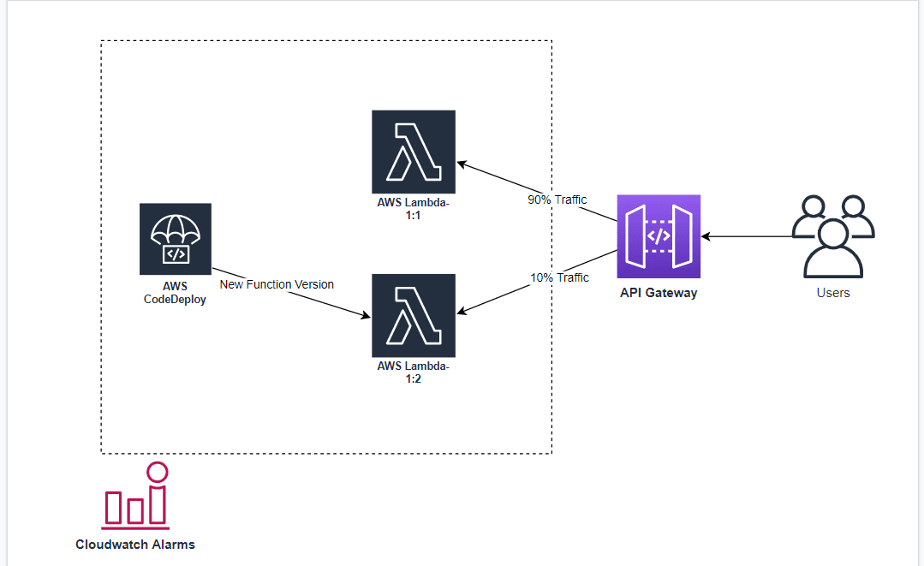The height and width of the screenshot is (566, 924).
Task: Select the AWS CodeDeploy parachute icon
Action: pos(175,239)
